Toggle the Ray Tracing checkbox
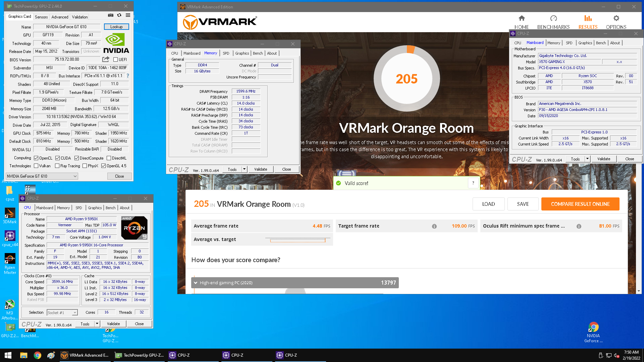 57,166
